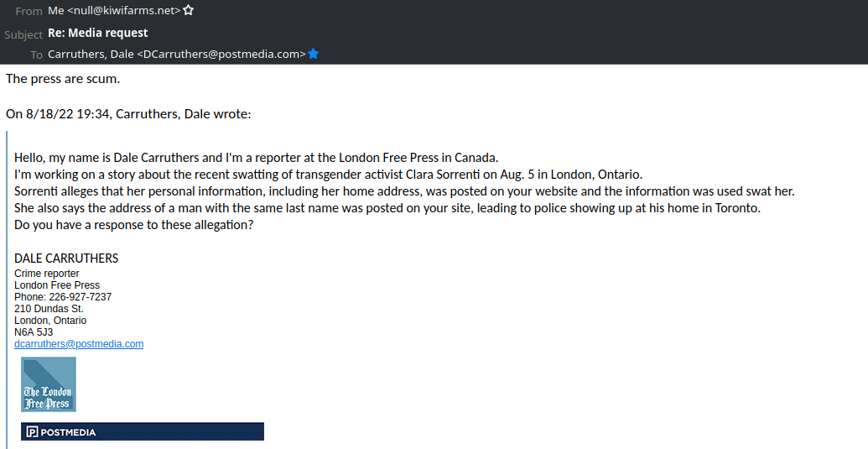This screenshot has height=449, width=868.
Task: Click the subject "Re: Media request"
Action: 97,33
